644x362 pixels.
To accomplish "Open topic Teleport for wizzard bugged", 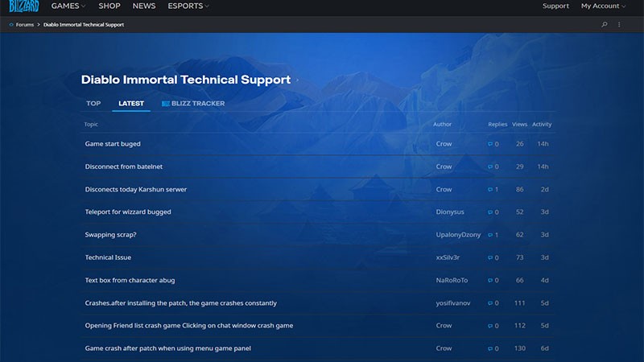I will pyautogui.click(x=128, y=212).
